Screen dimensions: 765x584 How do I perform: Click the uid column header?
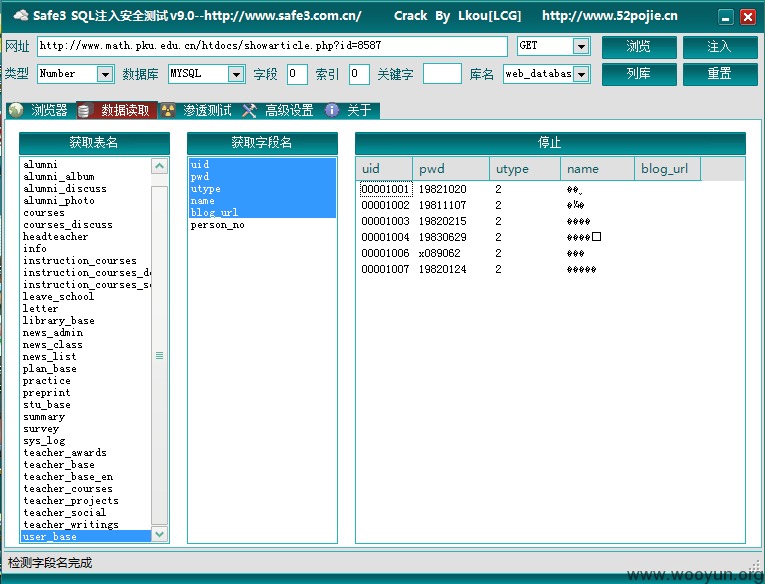point(384,169)
